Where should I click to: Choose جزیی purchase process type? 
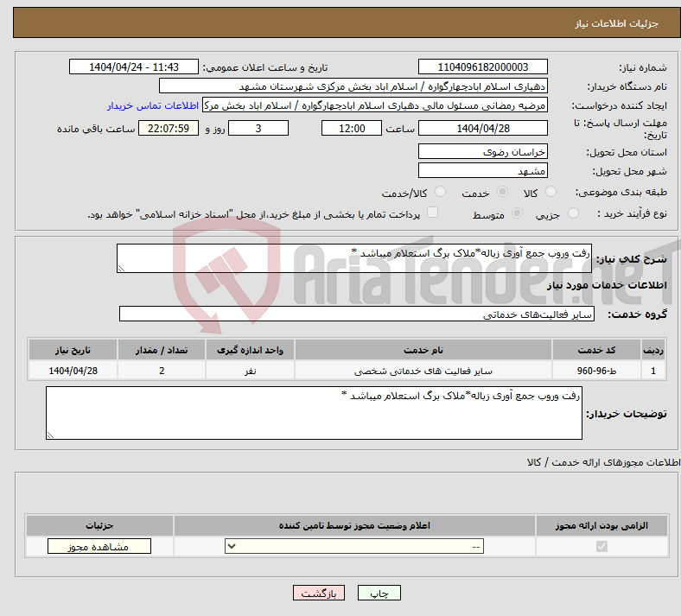click(x=573, y=213)
